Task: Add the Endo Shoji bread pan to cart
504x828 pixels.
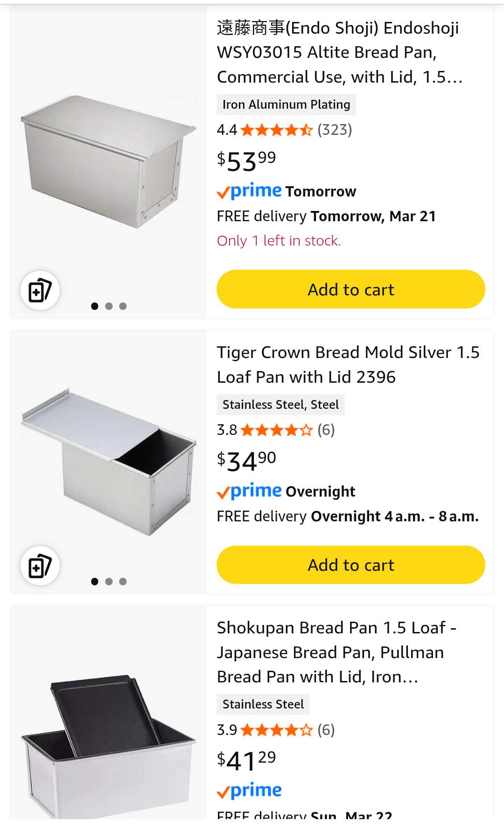Action: [x=350, y=289]
